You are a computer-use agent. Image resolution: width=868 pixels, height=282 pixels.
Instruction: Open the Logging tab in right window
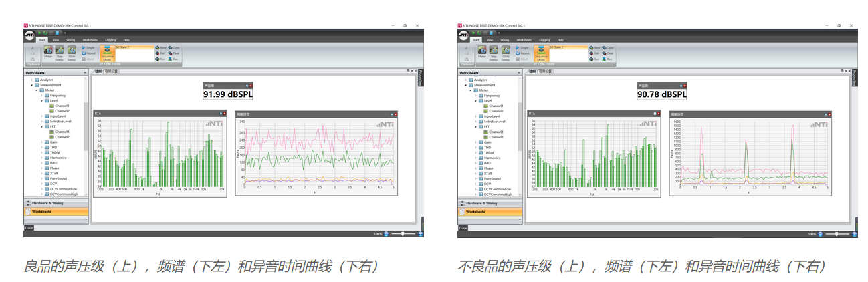pyautogui.click(x=544, y=40)
